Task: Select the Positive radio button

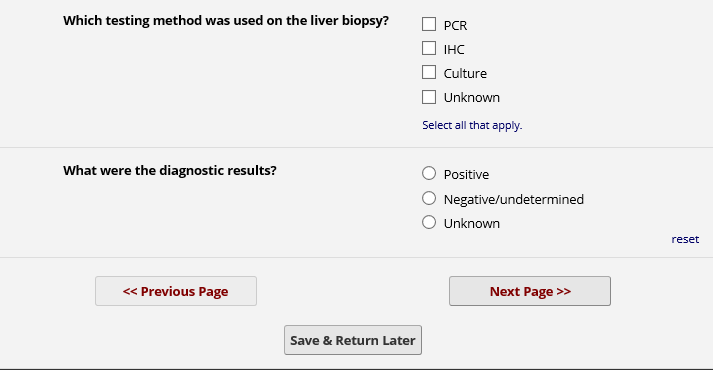Action: (x=429, y=173)
